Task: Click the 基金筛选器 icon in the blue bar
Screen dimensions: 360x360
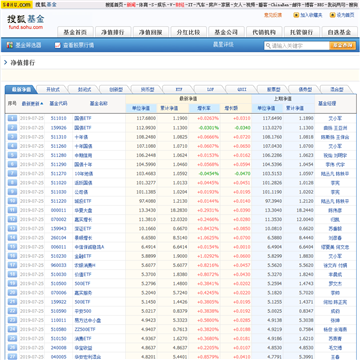Action: click(x=10, y=45)
